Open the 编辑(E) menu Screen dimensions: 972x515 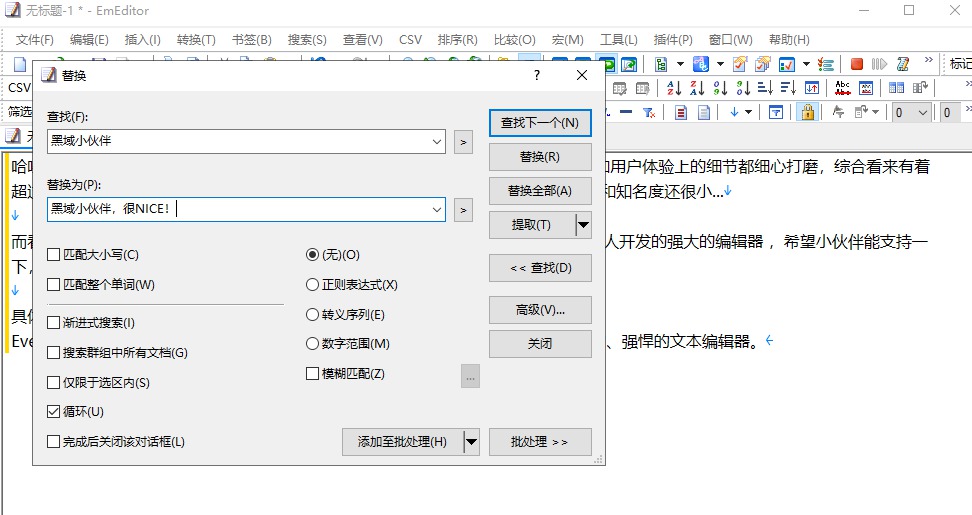89,40
